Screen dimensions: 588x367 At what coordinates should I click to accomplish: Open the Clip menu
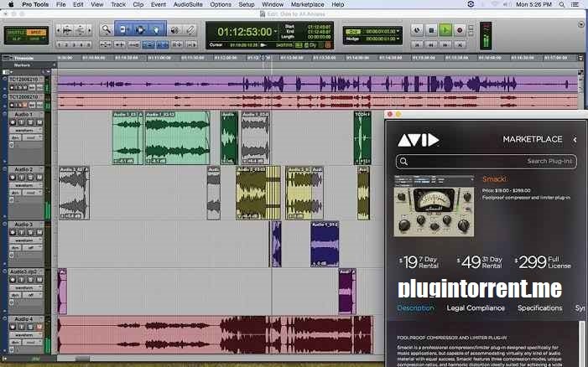coord(138,4)
